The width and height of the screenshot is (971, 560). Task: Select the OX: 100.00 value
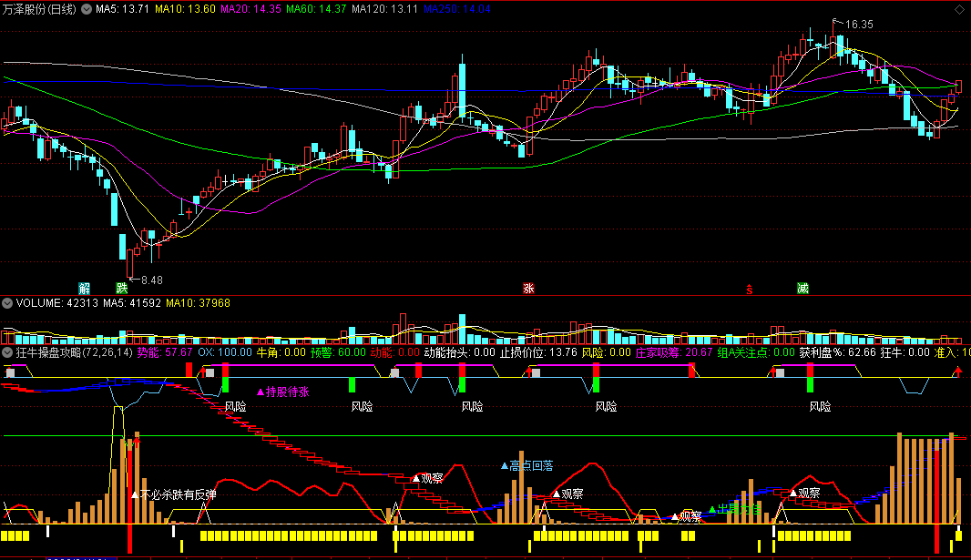click(x=225, y=352)
